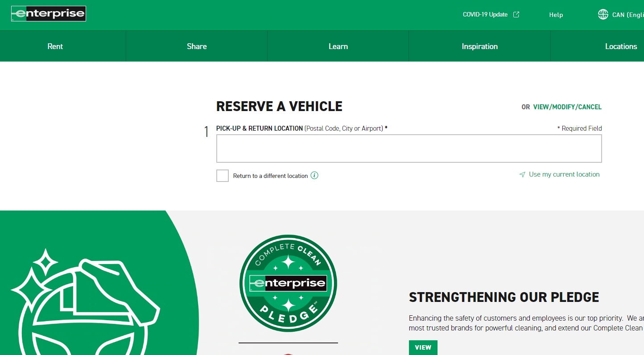Click the globe language icon
This screenshot has width=644, height=355.
(x=603, y=14)
